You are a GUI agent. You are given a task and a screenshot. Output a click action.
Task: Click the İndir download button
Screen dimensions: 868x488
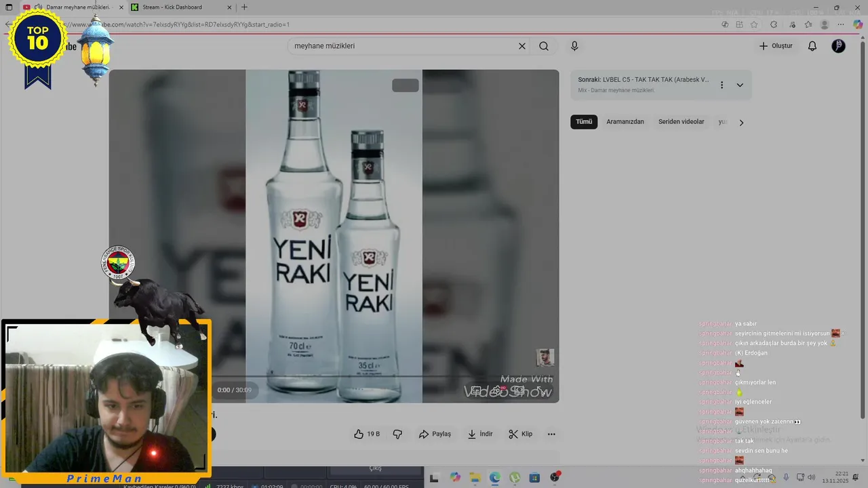480,434
